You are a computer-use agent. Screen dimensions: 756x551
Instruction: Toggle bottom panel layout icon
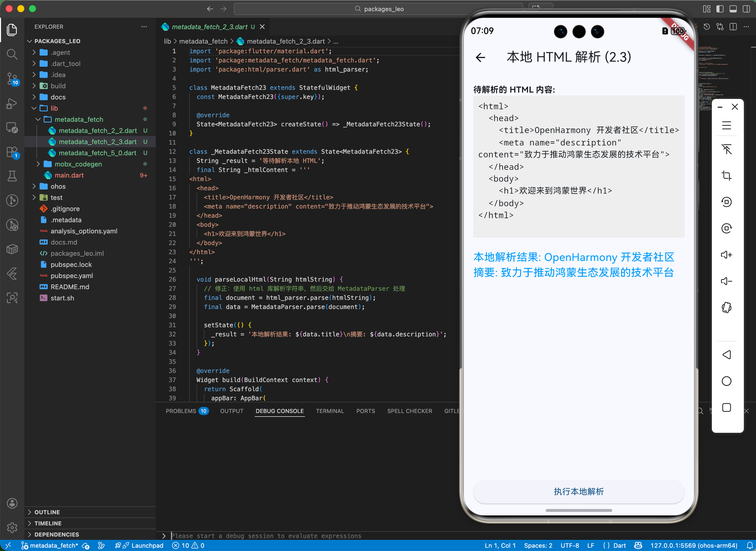(733, 9)
